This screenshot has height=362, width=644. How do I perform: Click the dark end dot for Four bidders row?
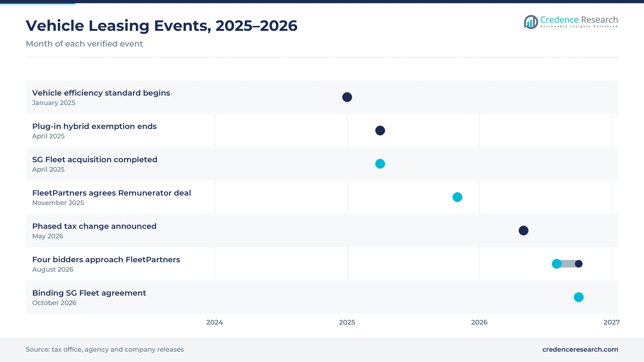point(579,264)
